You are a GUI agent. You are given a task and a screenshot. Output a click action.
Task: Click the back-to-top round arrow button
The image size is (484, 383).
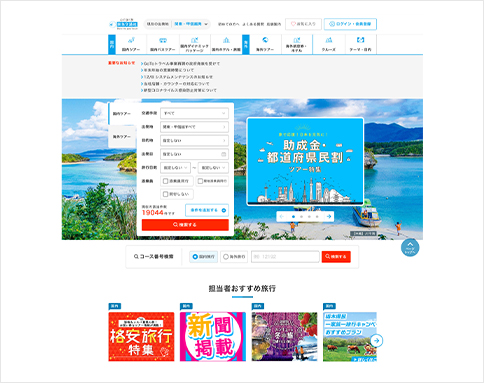point(410,248)
